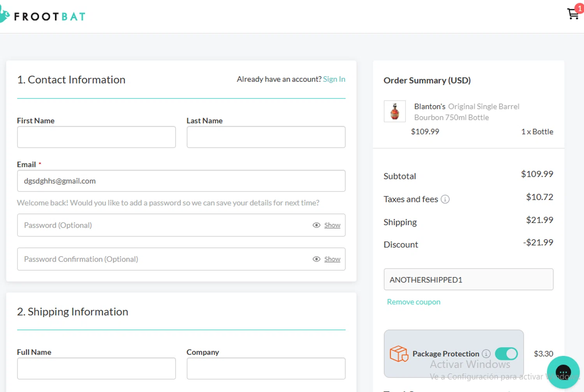
Task: Click the -$21.99 discount value
Action: pos(538,243)
